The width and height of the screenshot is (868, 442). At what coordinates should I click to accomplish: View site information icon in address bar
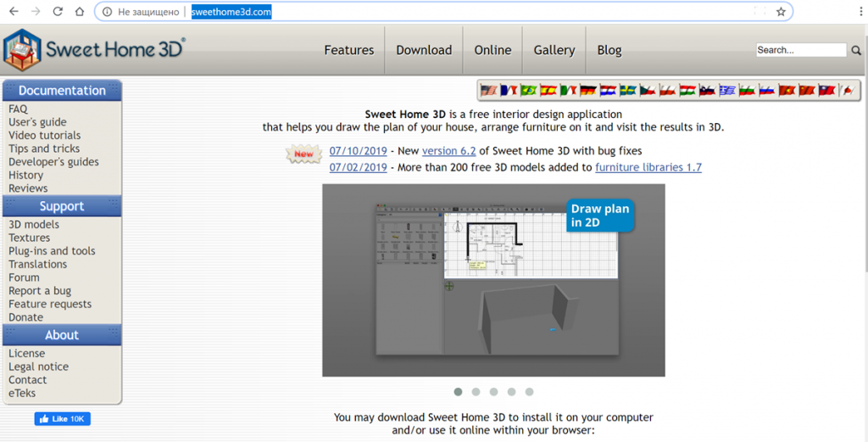pyautogui.click(x=108, y=12)
